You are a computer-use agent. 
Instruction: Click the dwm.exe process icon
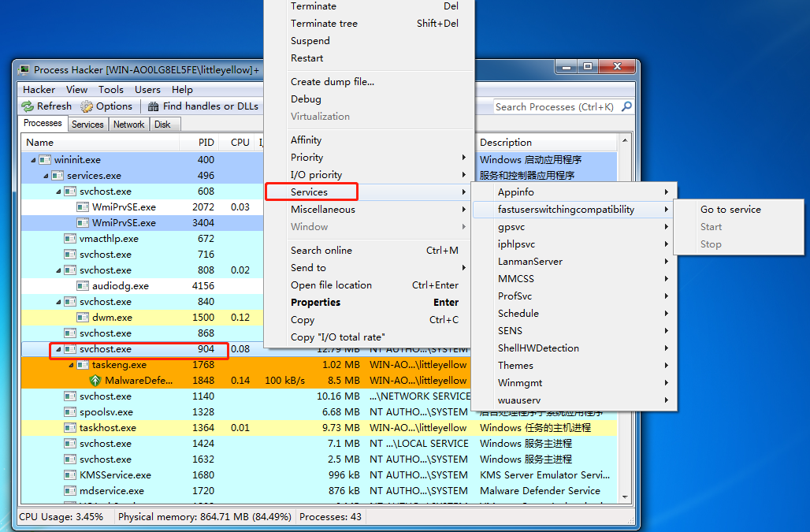pyautogui.click(x=83, y=317)
